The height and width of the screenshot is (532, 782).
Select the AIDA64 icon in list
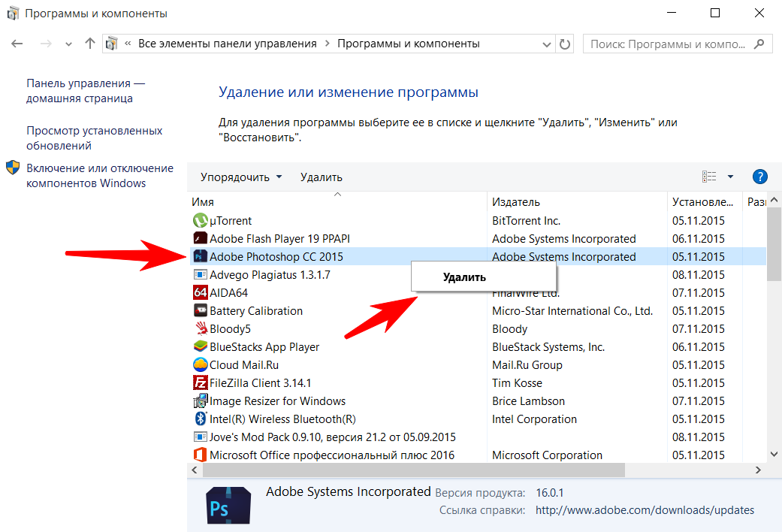pyautogui.click(x=200, y=293)
